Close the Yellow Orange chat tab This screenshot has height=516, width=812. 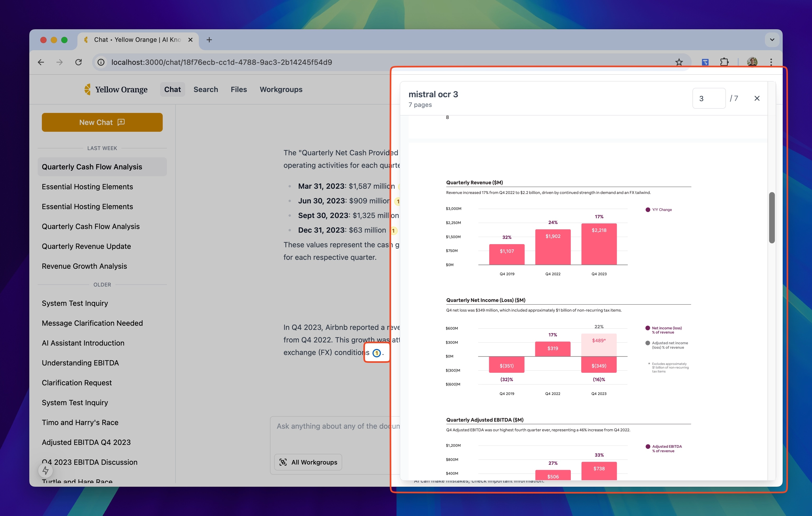pyautogui.click(x=190, y=40)
